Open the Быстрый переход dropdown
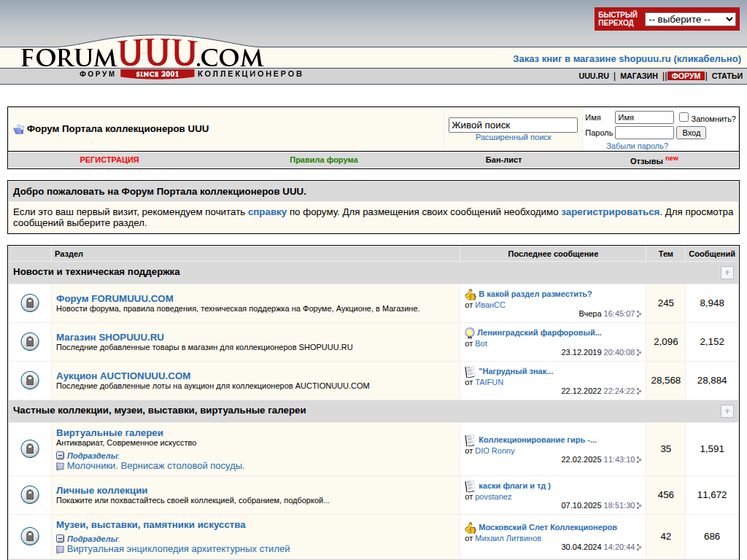 pyautogui.click(x=690, y=20)
